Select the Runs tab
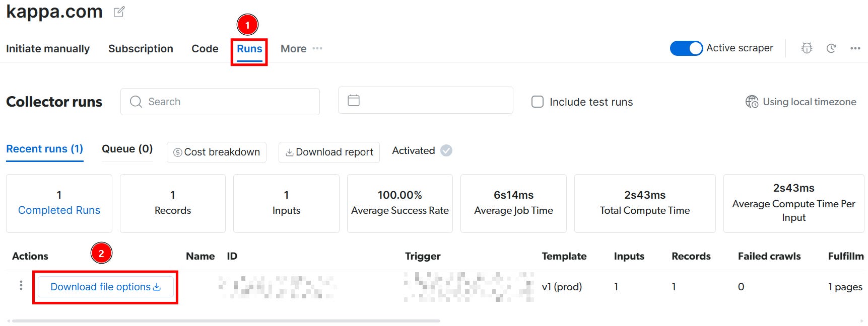 point(249,49)
